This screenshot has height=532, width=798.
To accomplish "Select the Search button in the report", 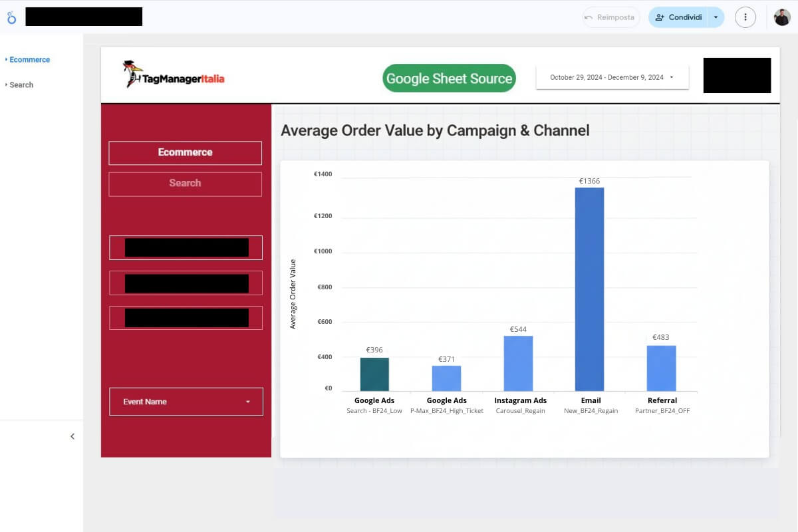I will (x=185, y=183).
